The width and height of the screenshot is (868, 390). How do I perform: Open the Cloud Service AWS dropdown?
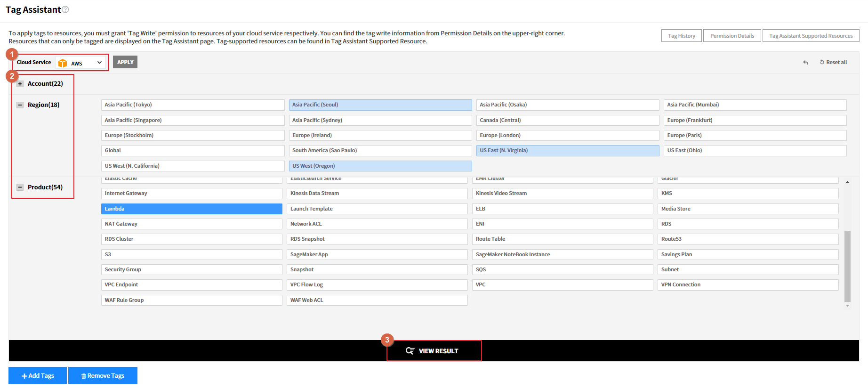point(81,63)
